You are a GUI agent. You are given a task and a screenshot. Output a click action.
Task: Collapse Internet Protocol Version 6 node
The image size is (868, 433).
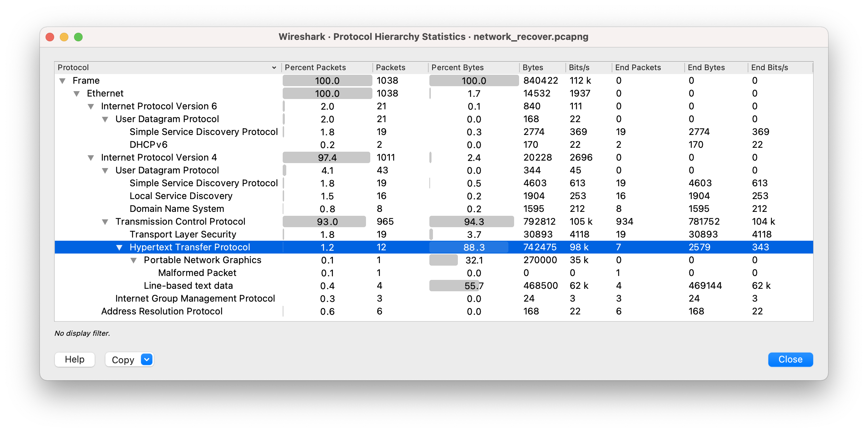91,106
